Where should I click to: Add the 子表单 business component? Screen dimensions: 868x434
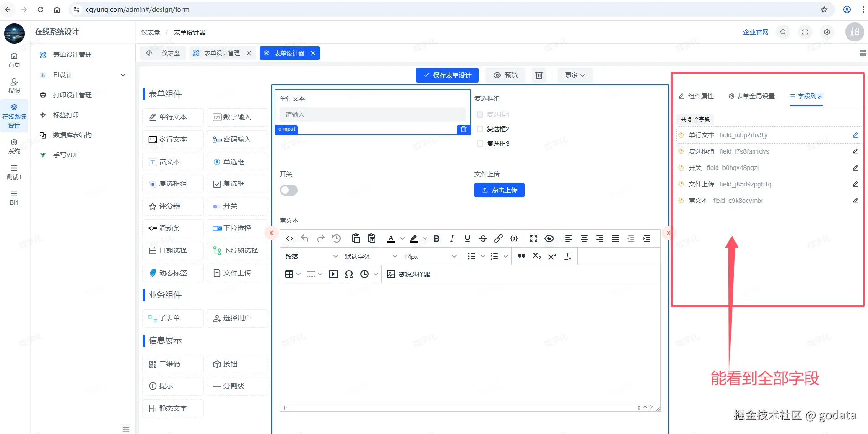173,318
